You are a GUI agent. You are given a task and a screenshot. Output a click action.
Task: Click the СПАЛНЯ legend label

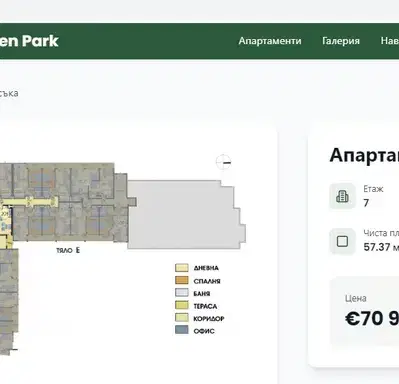tap(207, 281)
